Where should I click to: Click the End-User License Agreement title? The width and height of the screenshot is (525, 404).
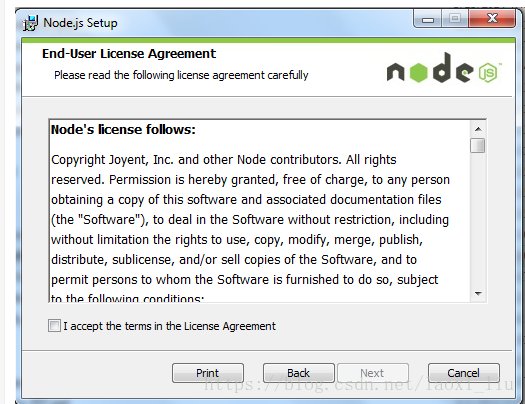[x=129, y=54]
